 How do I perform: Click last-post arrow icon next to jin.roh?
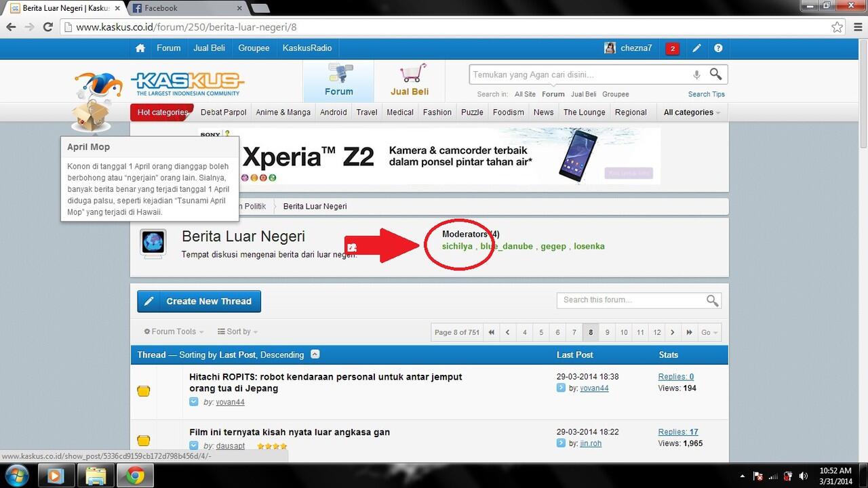[561, 443]
